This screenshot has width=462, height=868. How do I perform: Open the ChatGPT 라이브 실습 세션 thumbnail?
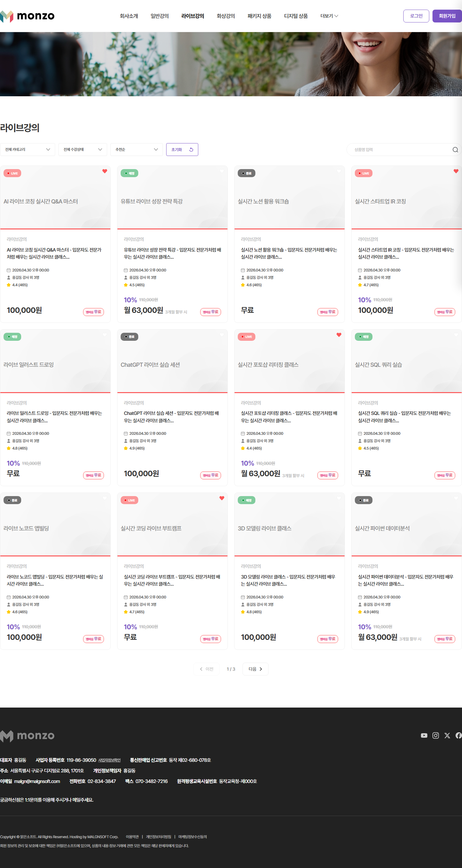click(172, 361)
